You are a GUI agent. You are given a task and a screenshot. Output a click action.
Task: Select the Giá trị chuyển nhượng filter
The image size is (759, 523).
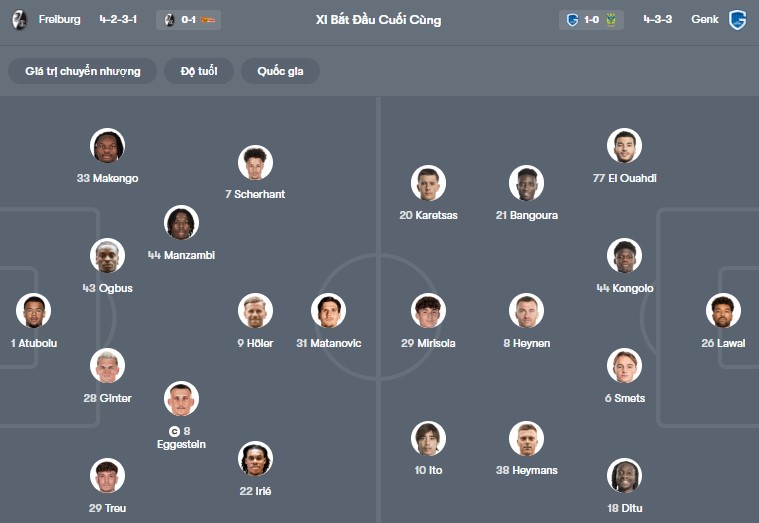click(x=83, y=71)
